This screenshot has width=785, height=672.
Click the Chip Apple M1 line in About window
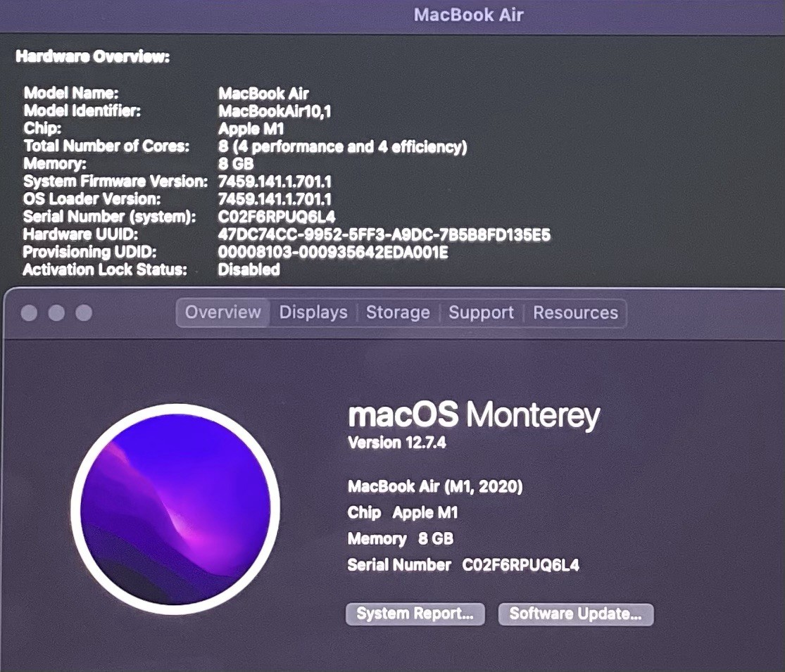(403, 513)
